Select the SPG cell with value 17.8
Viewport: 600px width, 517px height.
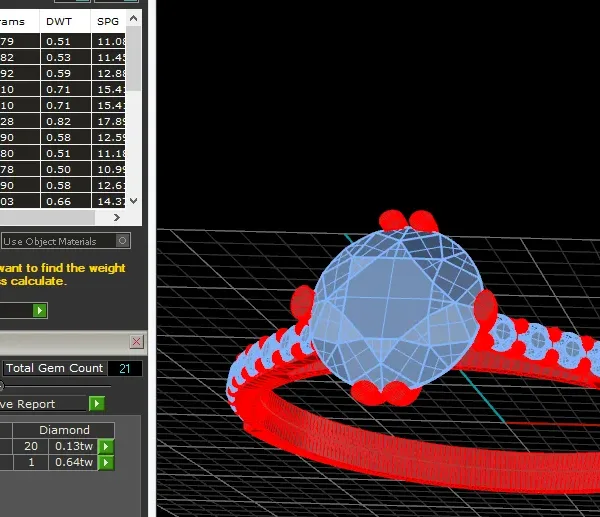coord(109,121)
